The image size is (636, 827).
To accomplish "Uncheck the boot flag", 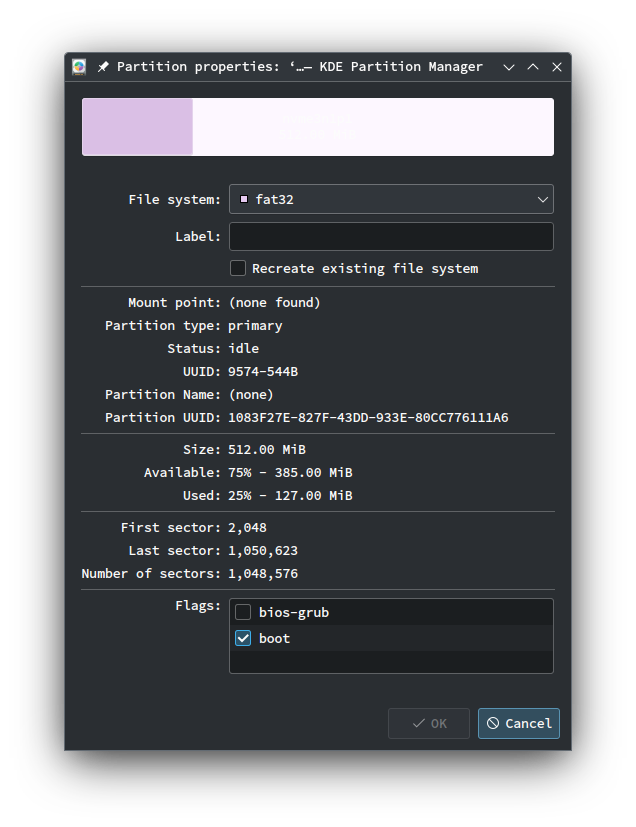I will tap(243, 639).
